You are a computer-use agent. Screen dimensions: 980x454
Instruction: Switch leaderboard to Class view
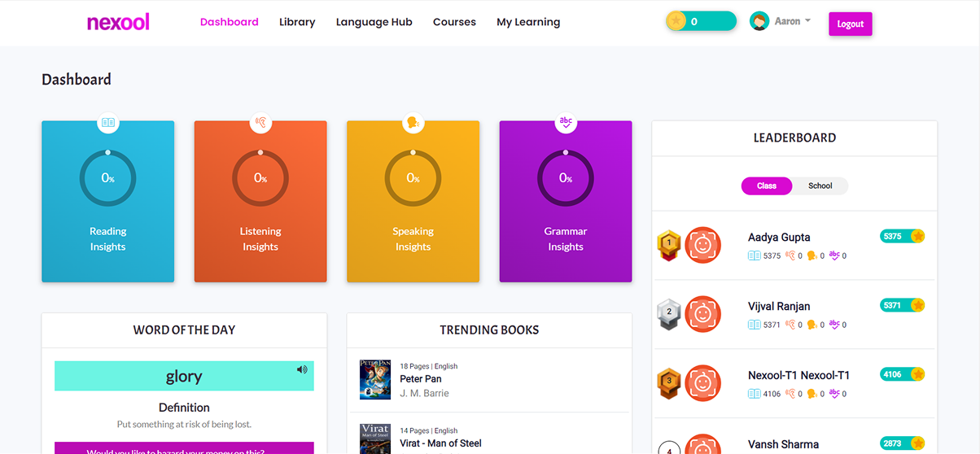[x=767, y=186]
